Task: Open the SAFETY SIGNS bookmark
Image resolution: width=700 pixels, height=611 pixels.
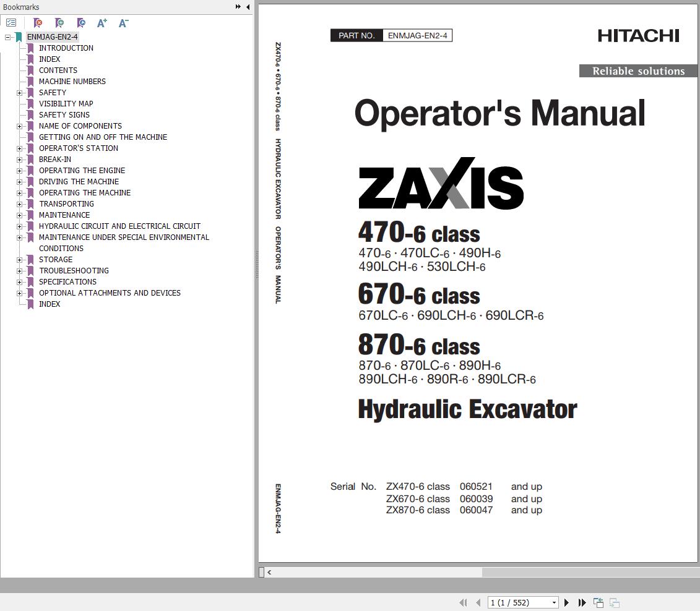Action: 64,114
